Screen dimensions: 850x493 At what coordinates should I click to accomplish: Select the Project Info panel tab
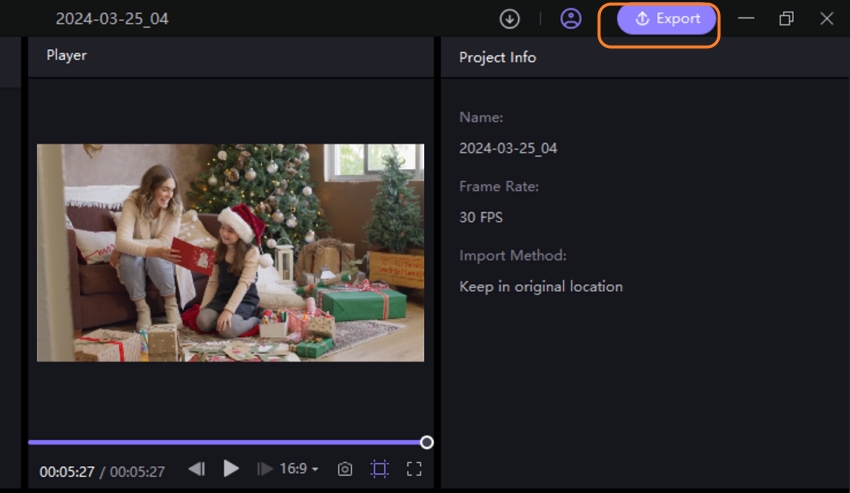(497, 57)
